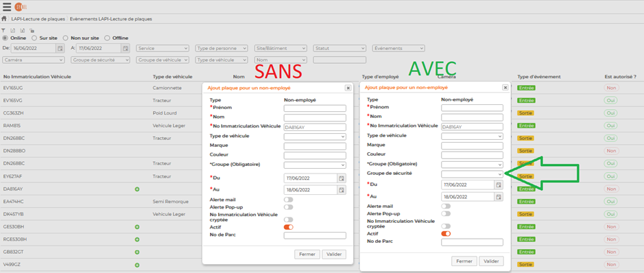644x273 pixels.
Task: Open the Type de personne filter dropdown
Action: click(222, 48)
